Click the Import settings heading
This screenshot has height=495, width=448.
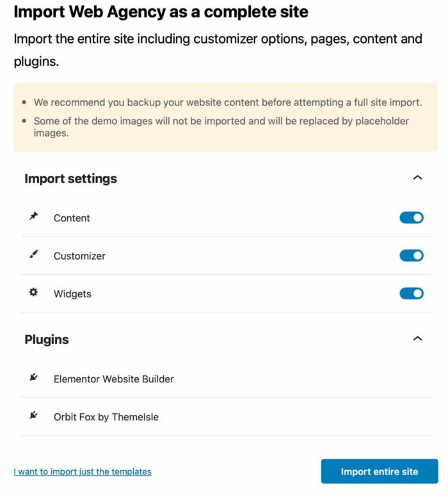(70, 179)
